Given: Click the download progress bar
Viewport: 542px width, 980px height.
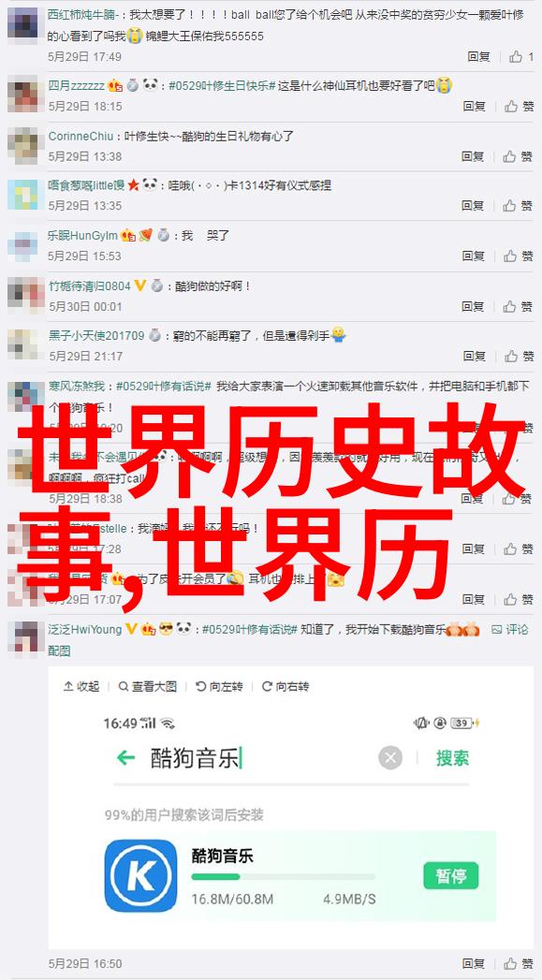Looking at the screenshot, I should 284,877.
